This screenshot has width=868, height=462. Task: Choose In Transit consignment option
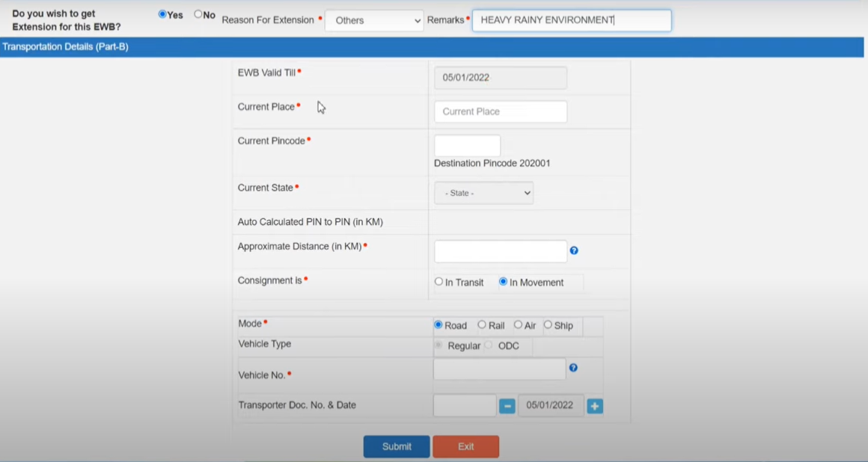(x=439, y=282)
